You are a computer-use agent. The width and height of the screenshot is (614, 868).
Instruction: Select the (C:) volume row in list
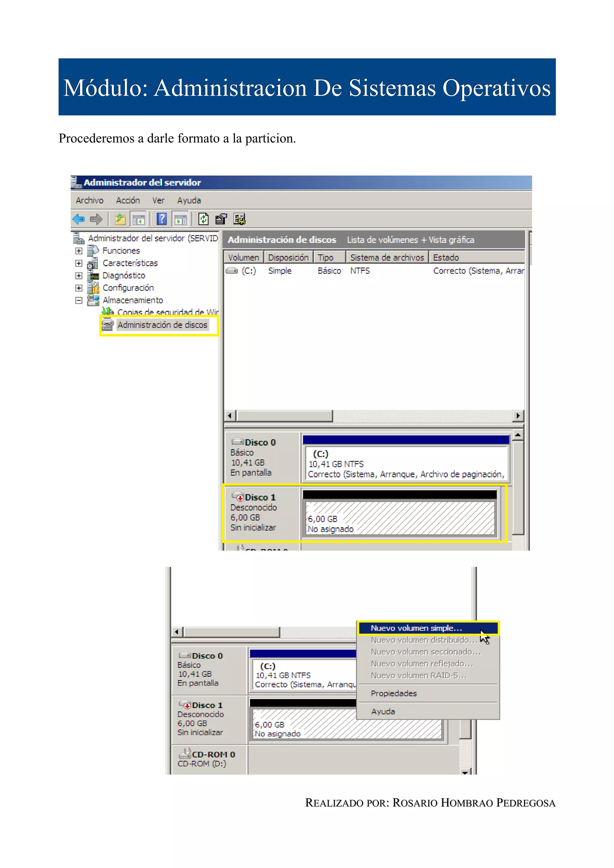point(249,271)
